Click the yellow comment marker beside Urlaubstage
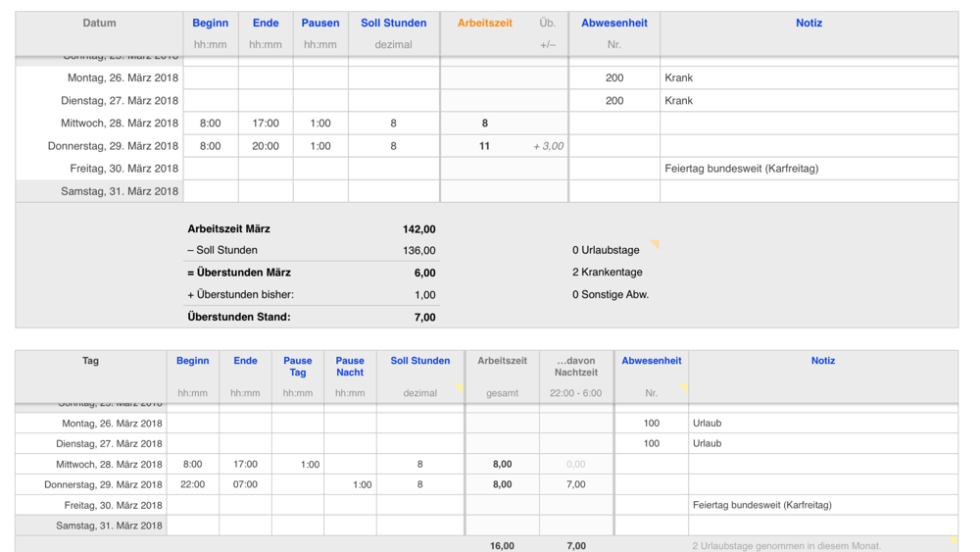Image resolution: width=980 pixels, height=552 pixels. tap(655, 244)
